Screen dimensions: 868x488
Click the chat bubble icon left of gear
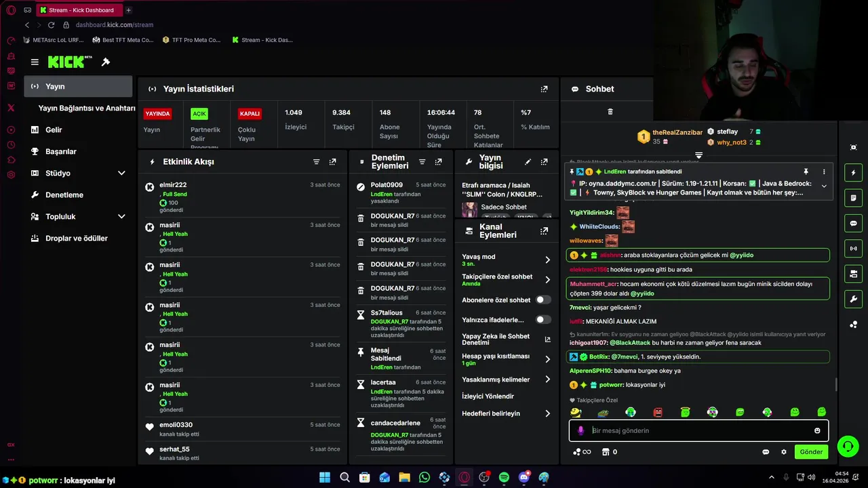766,452
